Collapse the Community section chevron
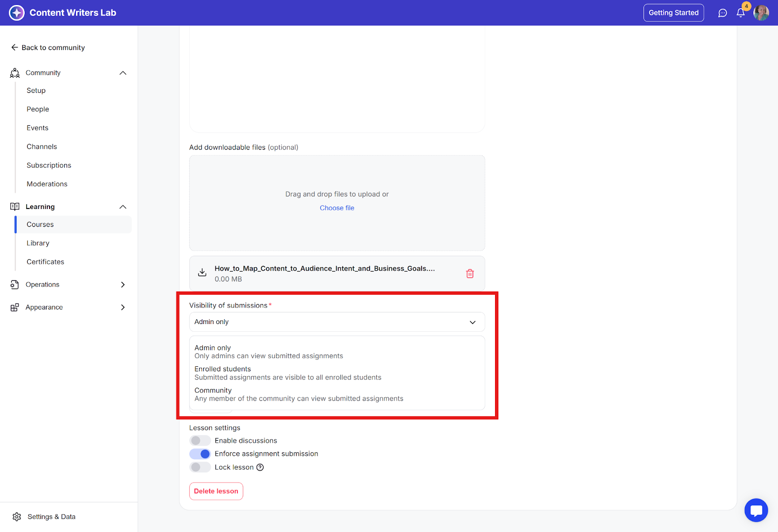Screen dimensions: 778x532 [x=123, y=73]
